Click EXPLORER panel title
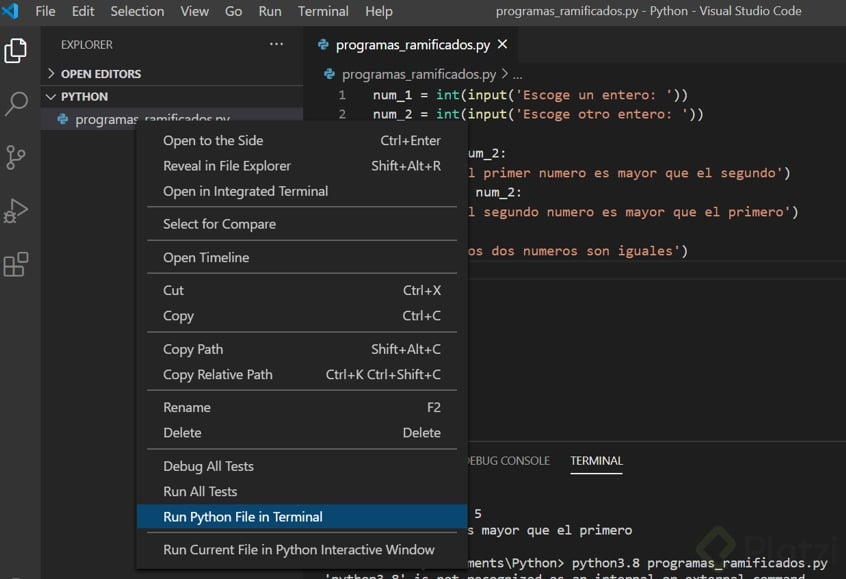846x579 pixels. tap(87, 45)
